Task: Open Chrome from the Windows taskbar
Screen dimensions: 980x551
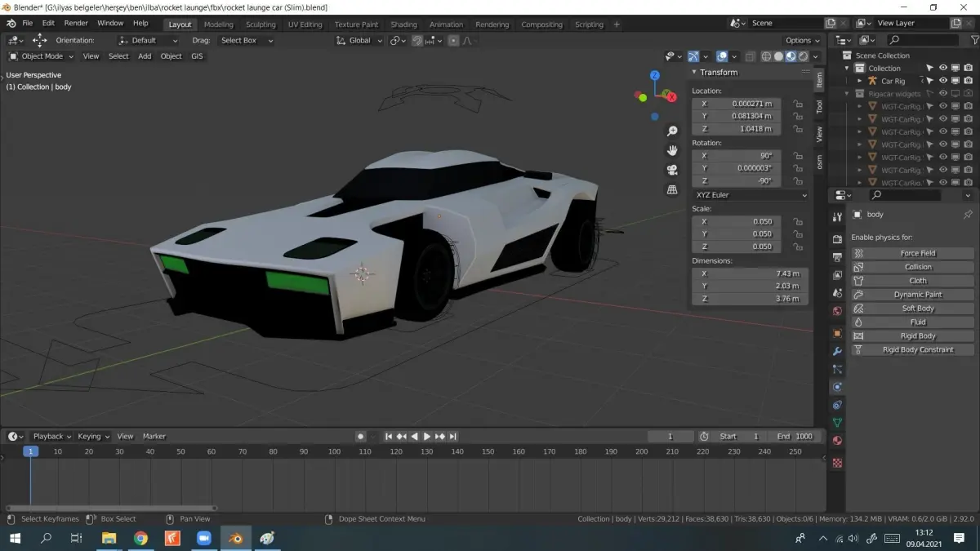Action: pos(140,538)
